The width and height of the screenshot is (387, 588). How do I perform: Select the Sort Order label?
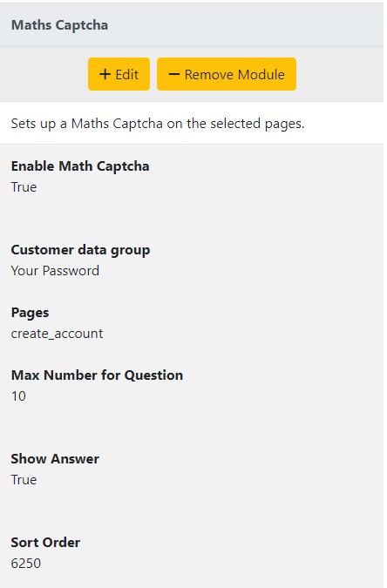46,543
